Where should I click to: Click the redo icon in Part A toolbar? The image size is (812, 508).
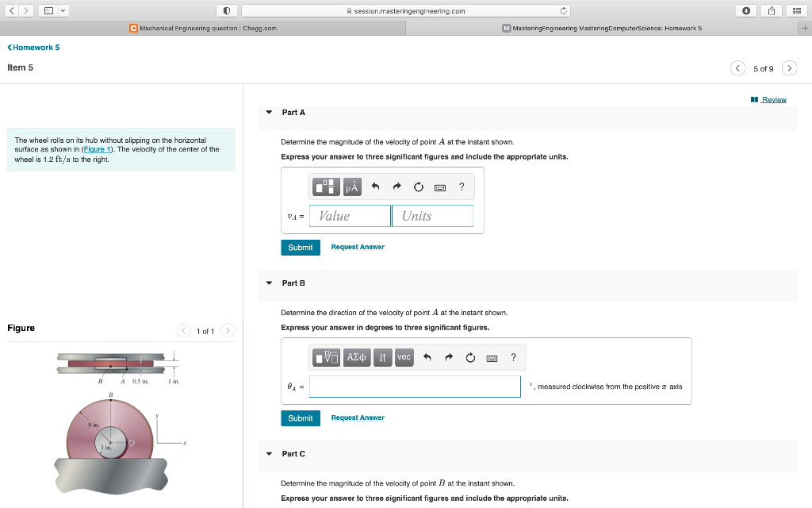click(396, 186)
